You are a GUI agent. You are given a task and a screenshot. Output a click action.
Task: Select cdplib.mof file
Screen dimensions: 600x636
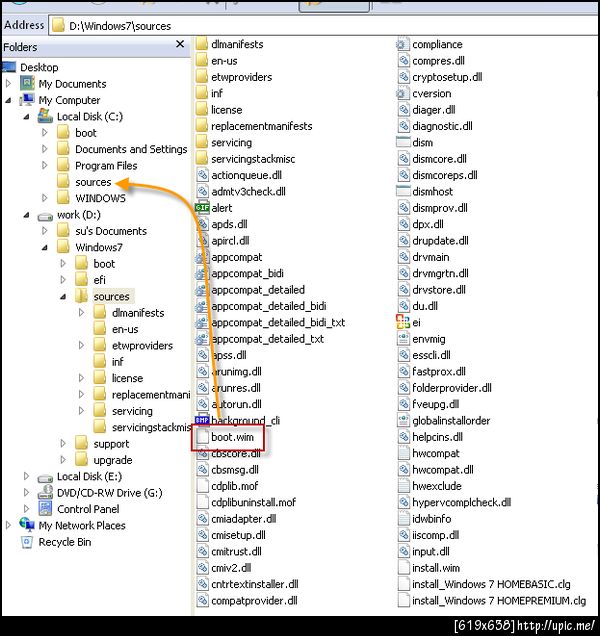click(x=234, y=486)
